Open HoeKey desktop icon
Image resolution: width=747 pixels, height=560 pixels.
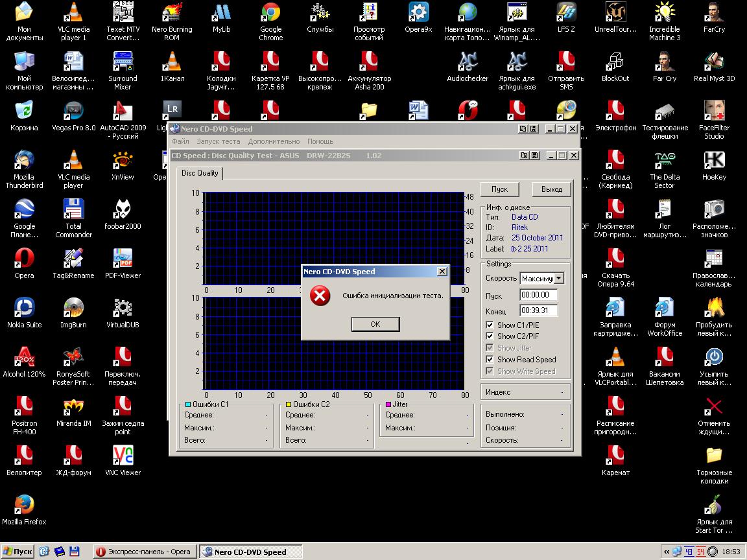[x=714, y=165]
